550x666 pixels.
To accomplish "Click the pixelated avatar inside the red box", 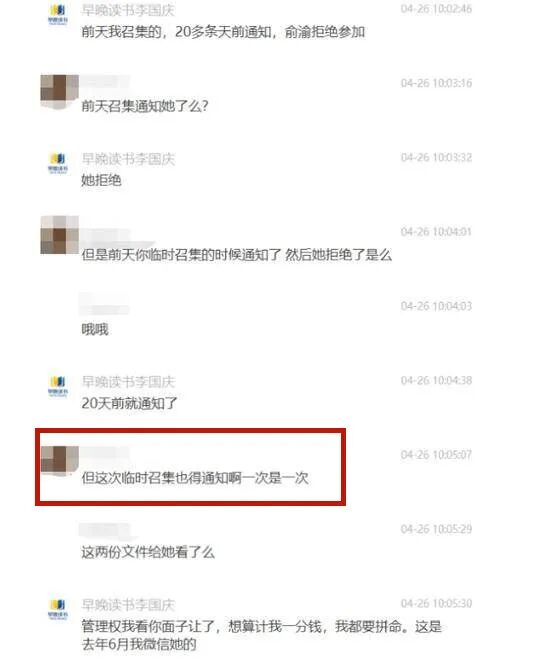I will [59, 459].
